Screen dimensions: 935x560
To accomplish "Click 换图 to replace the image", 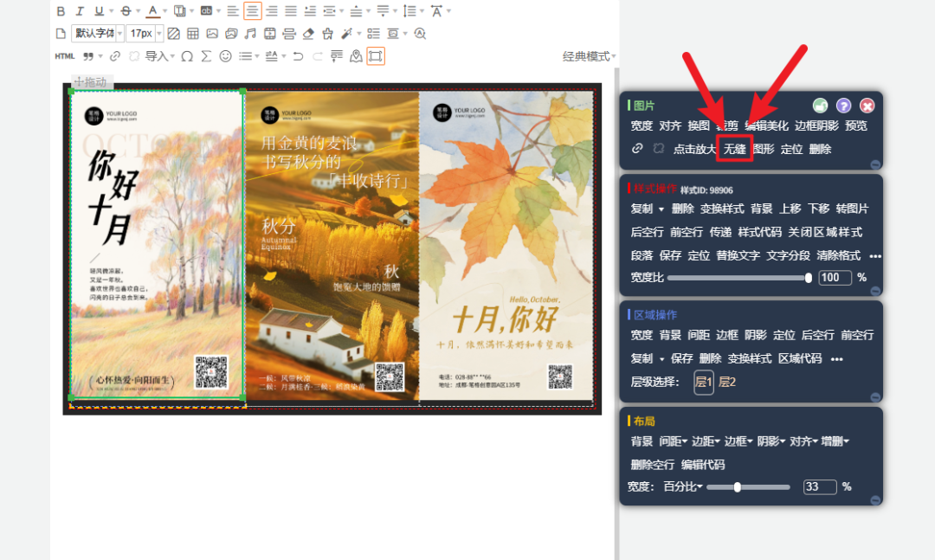I will [x=699, y=126].
